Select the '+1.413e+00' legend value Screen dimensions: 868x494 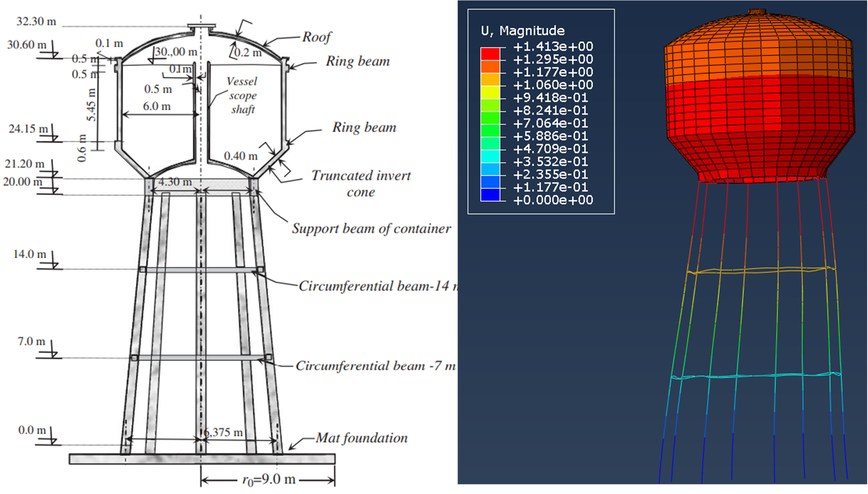[x=553, y=46]
